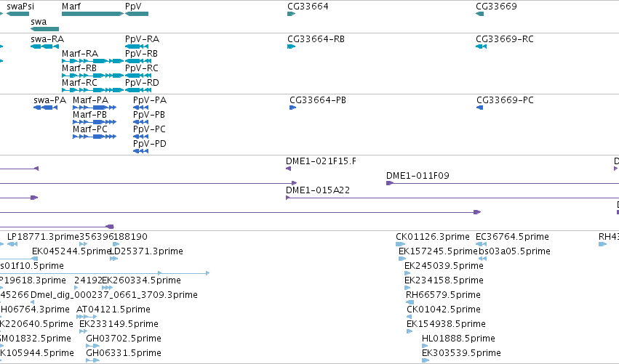
Task: Click the PpV-PD CDS feature
Action: click(x=141, y=151)
